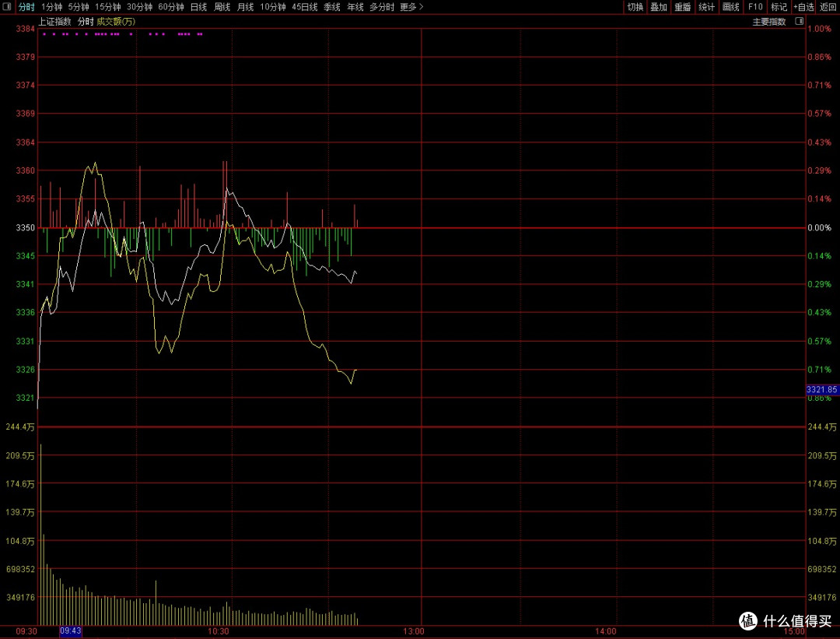The image size is (840, 639).
Task: Switch to the 10分钟 chart tab
Action: pos(273,7)
